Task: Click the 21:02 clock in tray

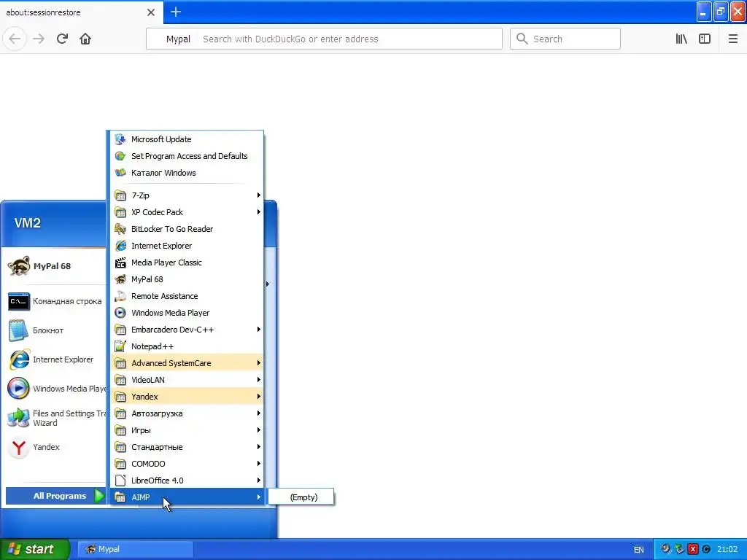Action: (x=727, y=549)
